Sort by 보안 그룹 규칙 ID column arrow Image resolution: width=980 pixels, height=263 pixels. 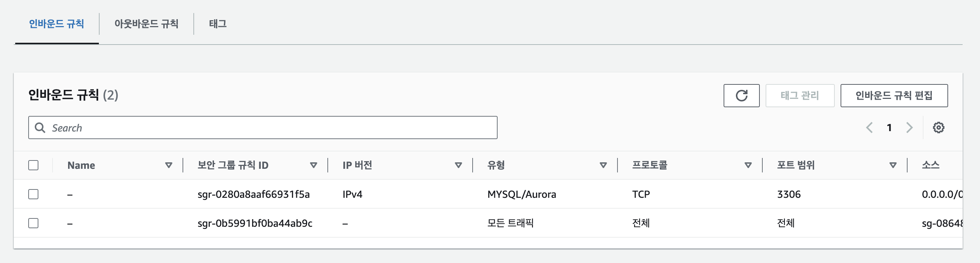(x=314, y=165)
